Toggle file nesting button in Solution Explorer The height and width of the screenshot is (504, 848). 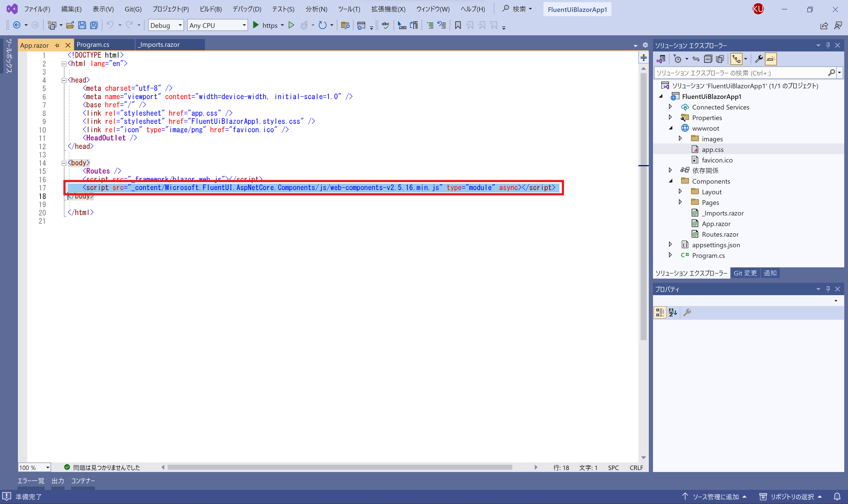[736, 59]
